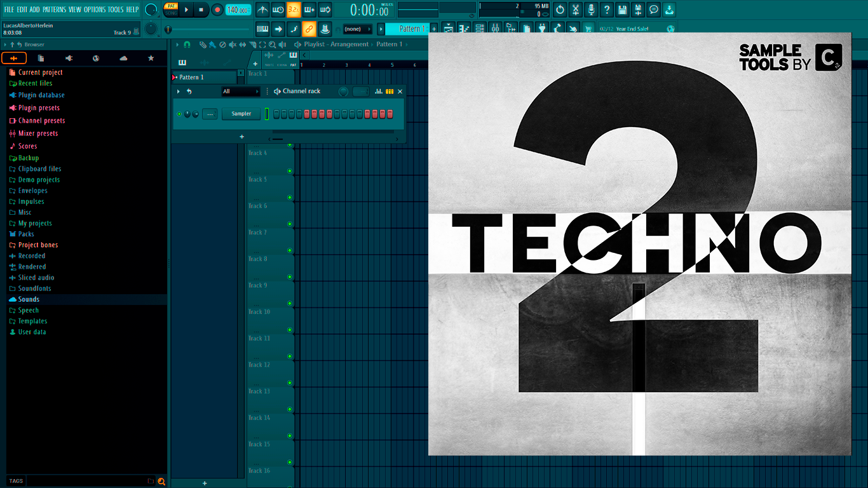Screen dimensions: 868x488
Task: Open the channel rack graph editor icon
Action: click(379, 91)
